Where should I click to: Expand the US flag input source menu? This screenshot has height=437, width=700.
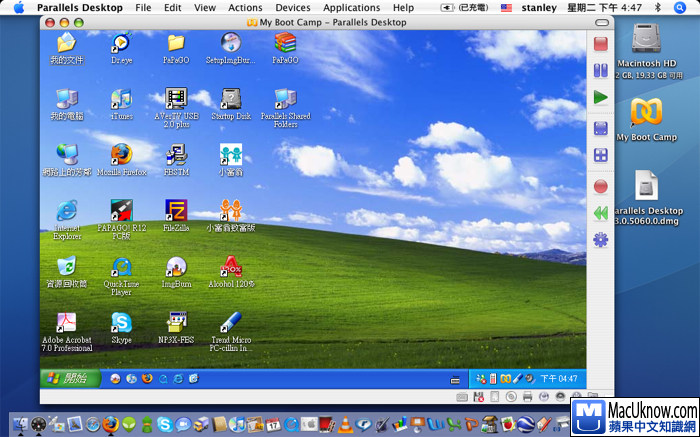[x=506, y=7]
